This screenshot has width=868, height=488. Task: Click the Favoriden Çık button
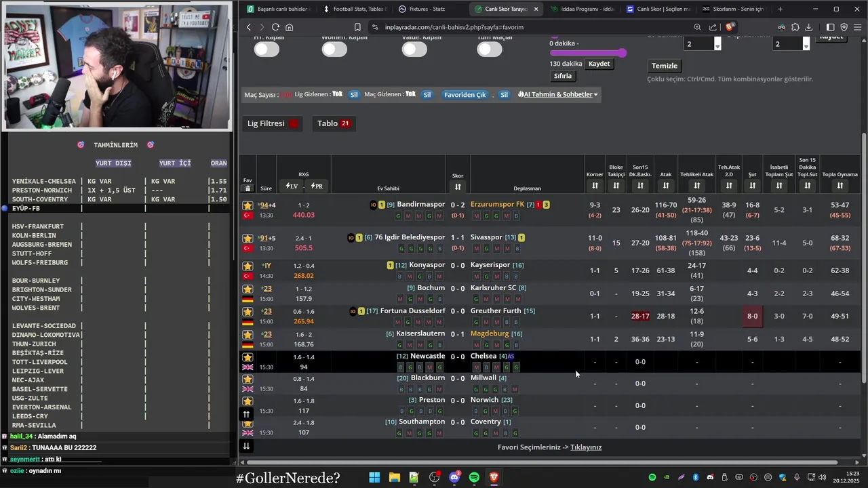pos(465,95)
